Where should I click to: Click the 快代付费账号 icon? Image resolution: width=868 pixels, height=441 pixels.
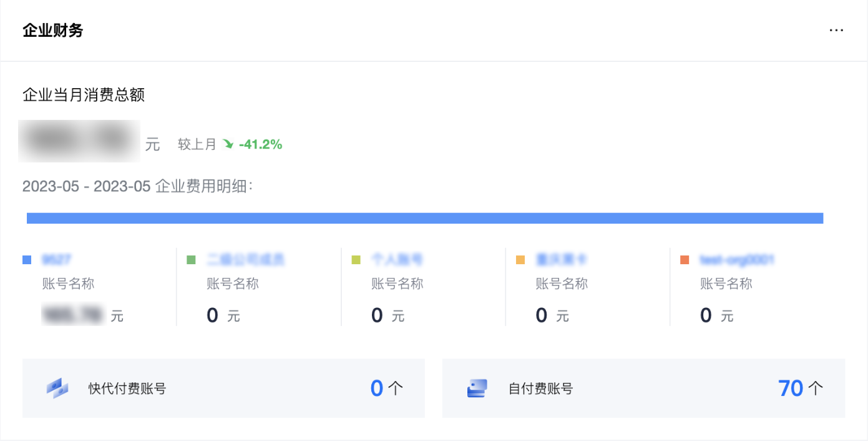coord(57,389)
